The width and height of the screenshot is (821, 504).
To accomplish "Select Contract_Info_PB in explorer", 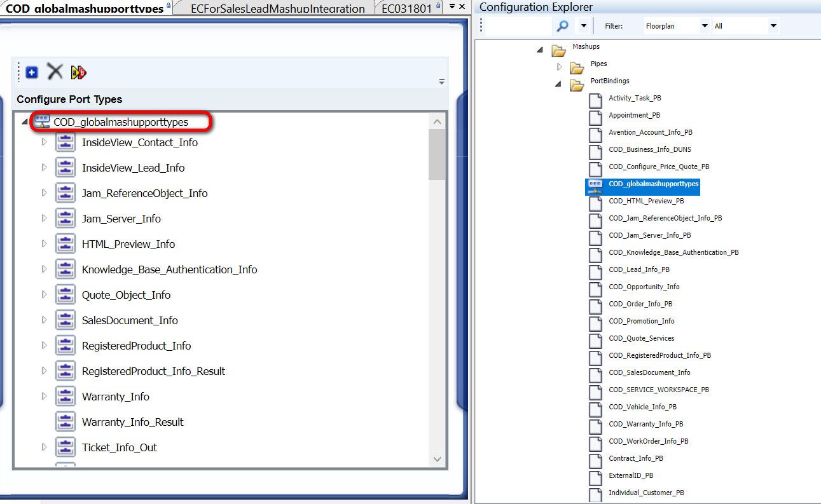I will pyautogui.click(x=636, y=458).
